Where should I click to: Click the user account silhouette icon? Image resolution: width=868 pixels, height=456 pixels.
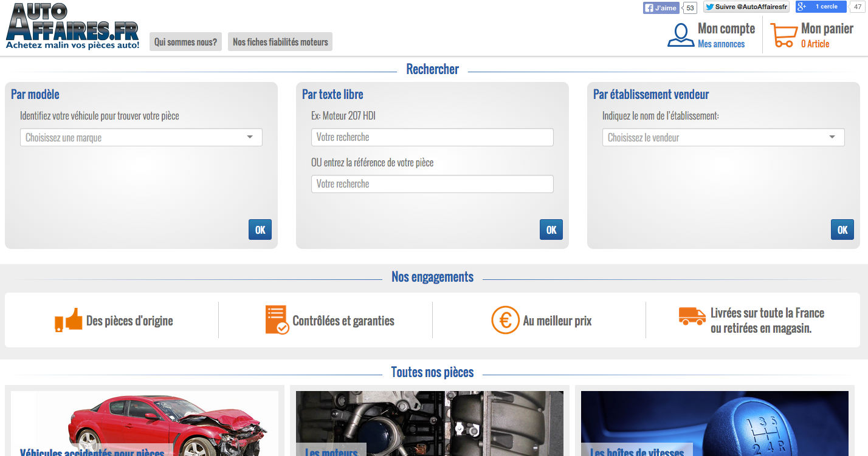pyautogui.click(x=681, y=35)
